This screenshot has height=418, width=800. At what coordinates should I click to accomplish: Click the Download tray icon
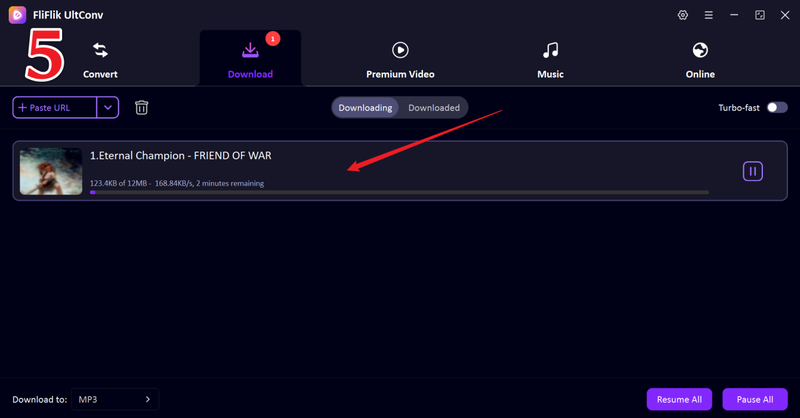250,50
